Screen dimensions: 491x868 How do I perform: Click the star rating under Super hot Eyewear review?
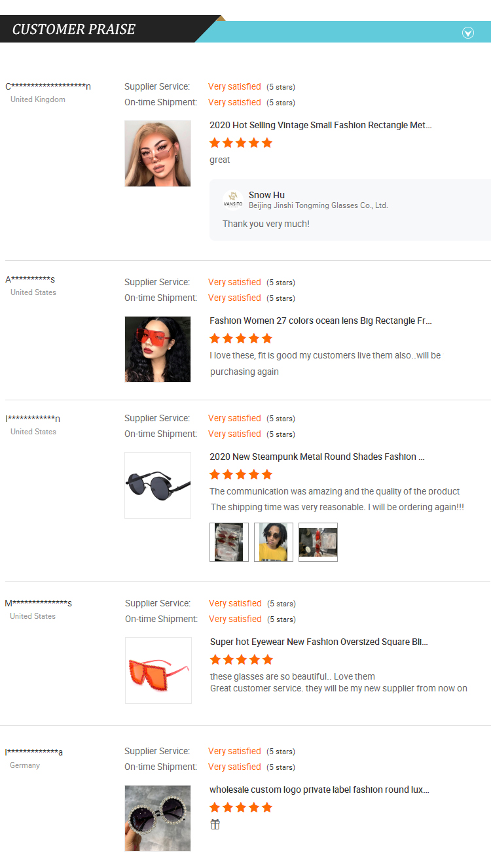240,659
